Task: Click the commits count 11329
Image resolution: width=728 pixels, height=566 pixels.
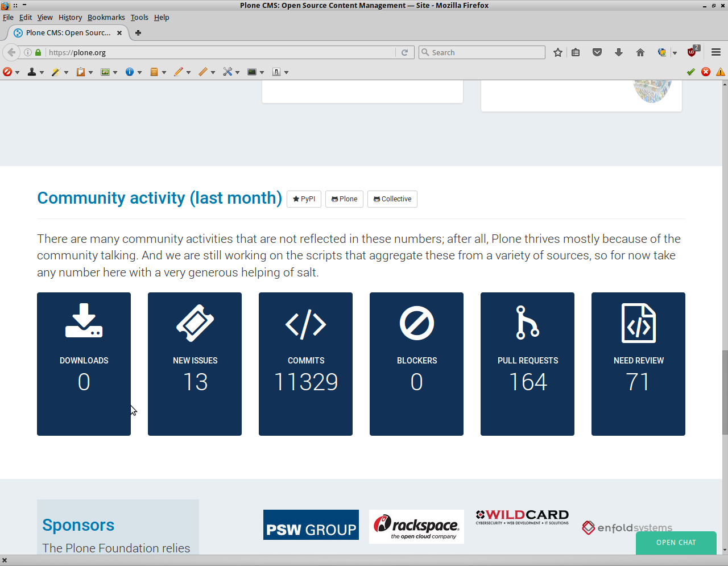Action: point(306,382)
